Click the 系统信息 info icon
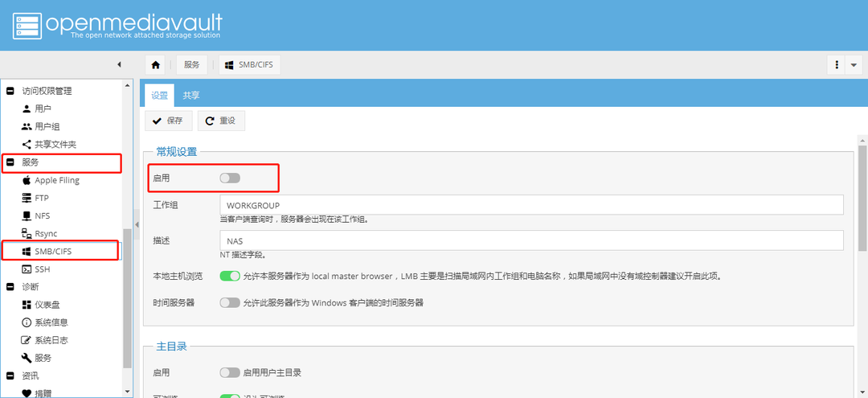The width and height of the screenshot is (868, 398). click(27, 322)
